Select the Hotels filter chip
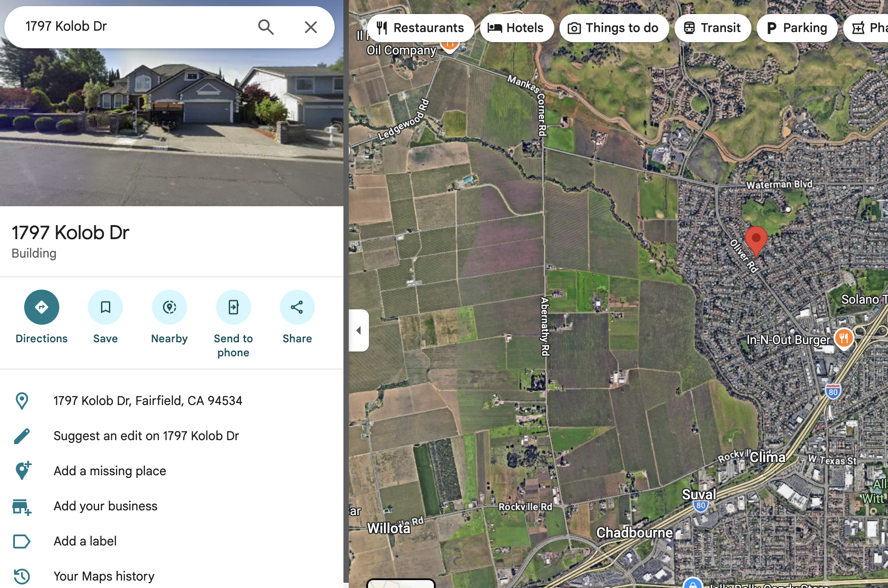 click(516, 28)
